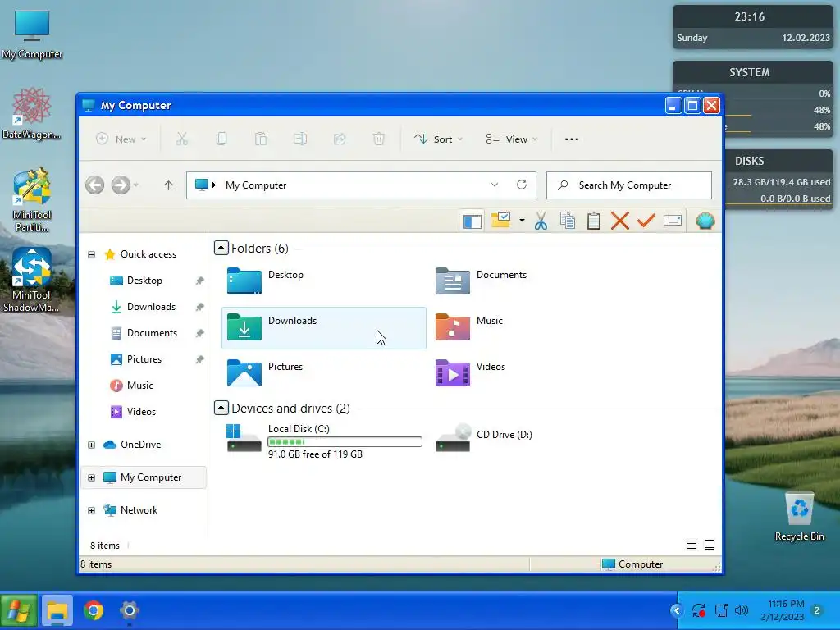Click the blue shell icon in toolbar
This screenshot has height=630, width=840.
point(705,221)
